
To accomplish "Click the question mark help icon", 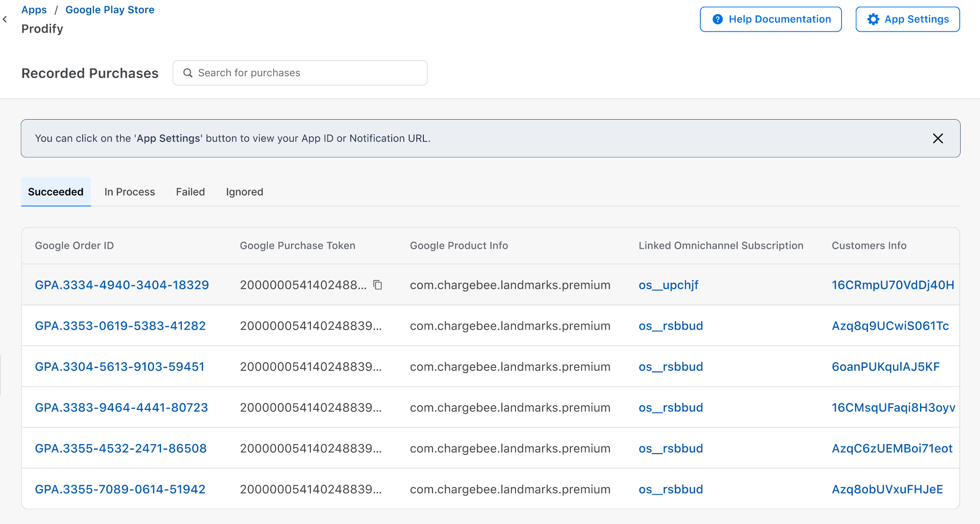I will pos(717,19).
